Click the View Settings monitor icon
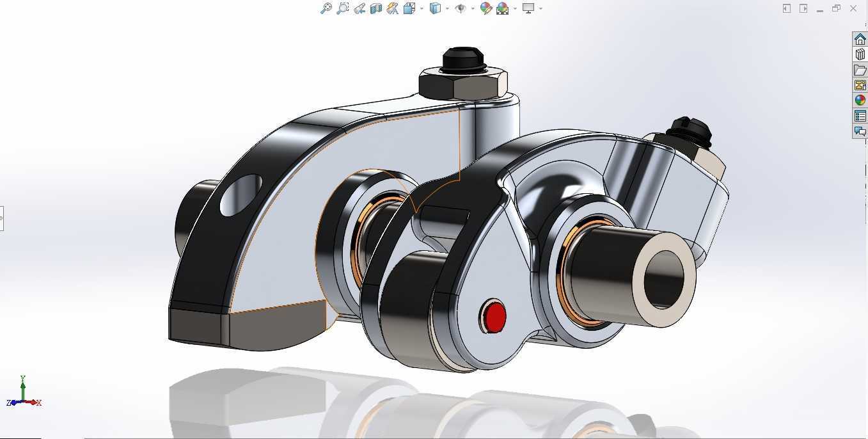 528,8
